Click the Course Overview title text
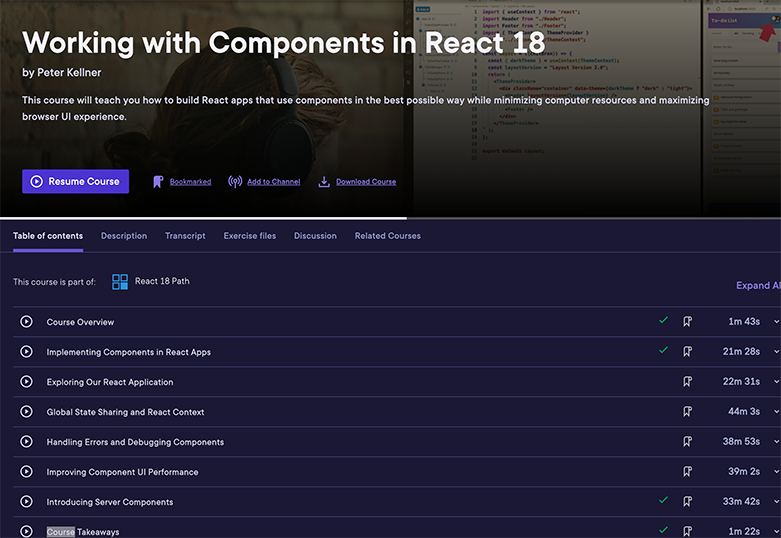Screen dimensions: 781x538 [80, 322]
